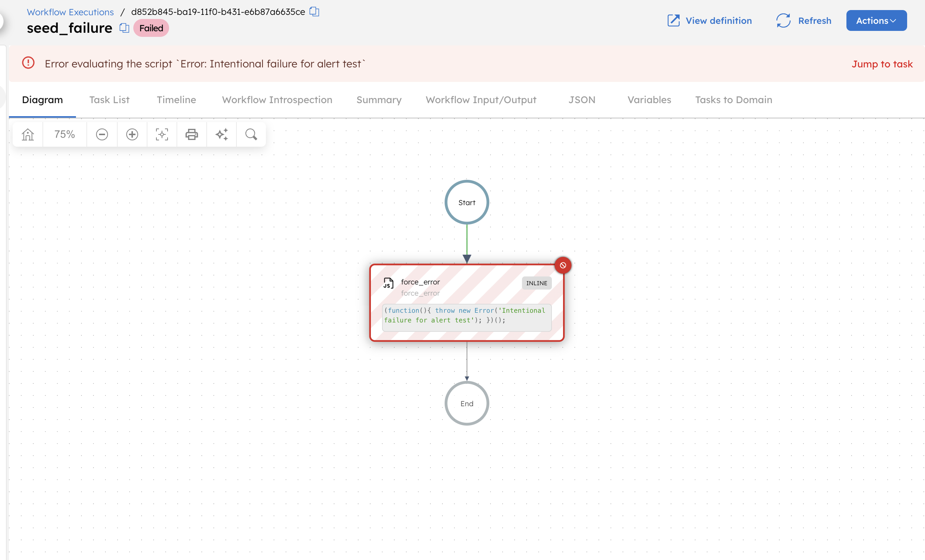The image size is (925, 560).
Task: Select the fit-to-screen icon in the toolbar
Action: click(x=161, y=134)
